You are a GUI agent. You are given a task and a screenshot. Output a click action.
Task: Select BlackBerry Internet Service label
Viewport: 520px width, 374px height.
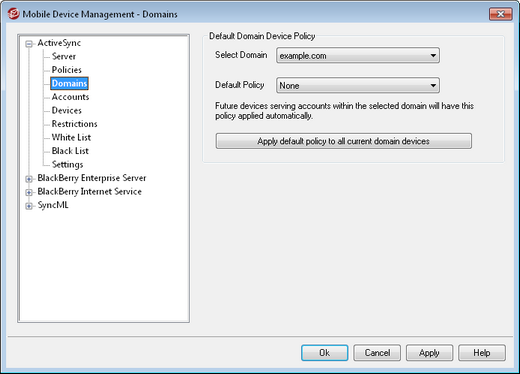pyautogui.click(x=89, y=192)
